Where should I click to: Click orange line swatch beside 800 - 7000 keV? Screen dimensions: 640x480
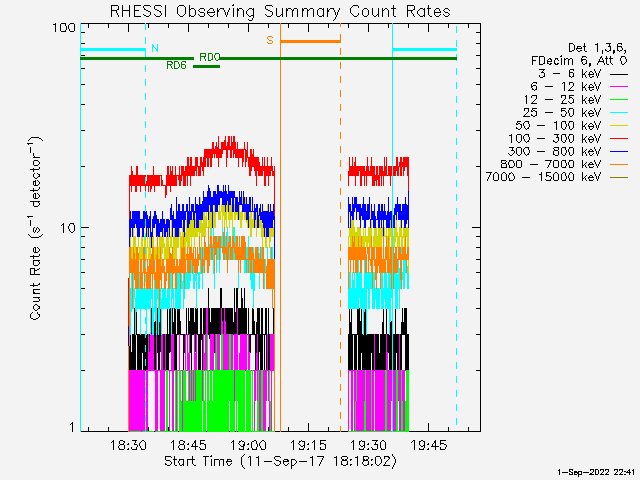619,164
